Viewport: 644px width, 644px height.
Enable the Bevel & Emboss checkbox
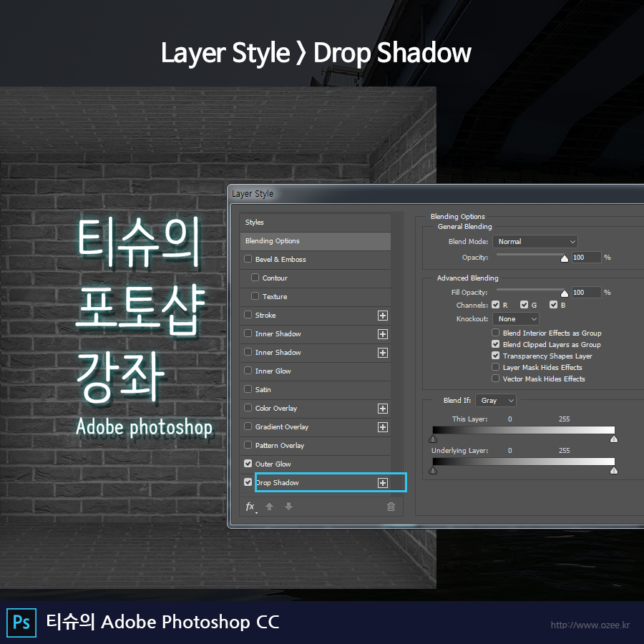point(248,260)
